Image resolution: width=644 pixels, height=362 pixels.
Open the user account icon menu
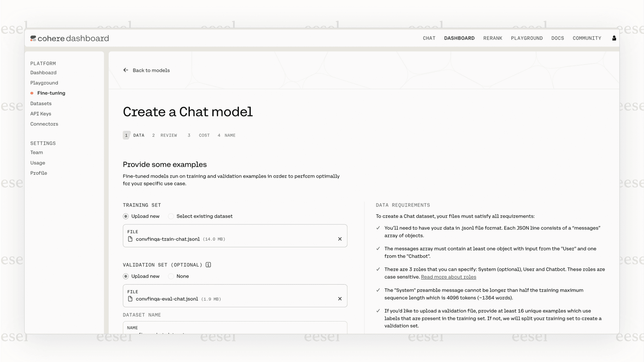614,38
